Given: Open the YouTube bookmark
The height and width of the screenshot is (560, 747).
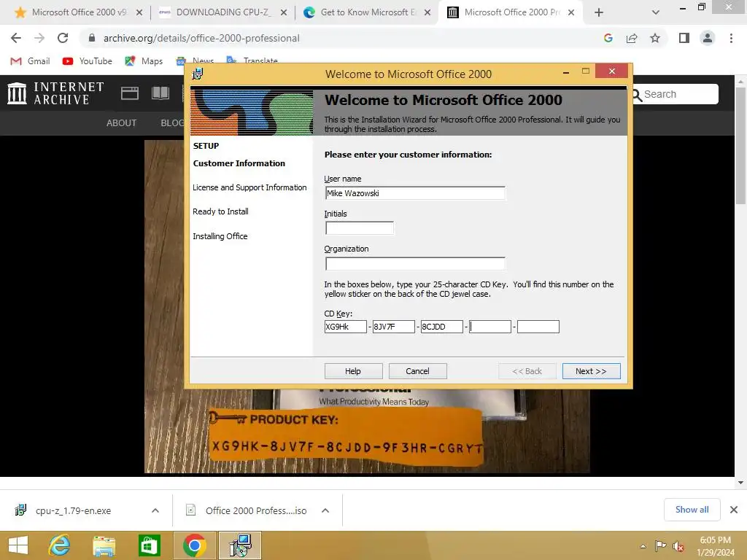Looking at the screenshot, I should pyautogui.click(x=88, y=61).
